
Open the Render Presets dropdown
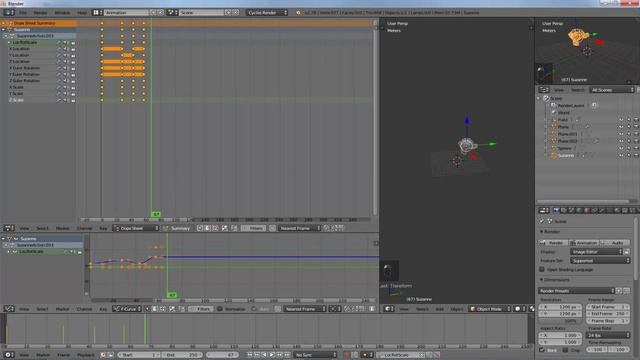tap(576, 291)
